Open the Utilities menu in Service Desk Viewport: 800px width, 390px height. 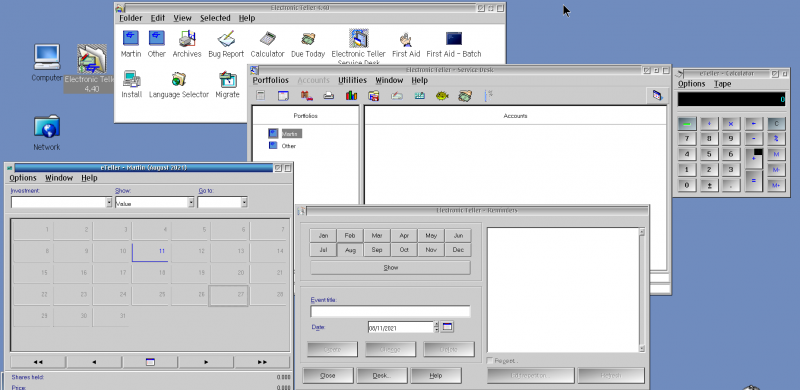352,80
